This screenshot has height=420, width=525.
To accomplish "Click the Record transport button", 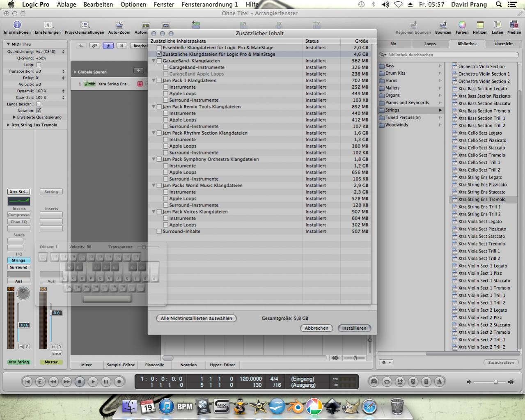I will click(119, 381).
